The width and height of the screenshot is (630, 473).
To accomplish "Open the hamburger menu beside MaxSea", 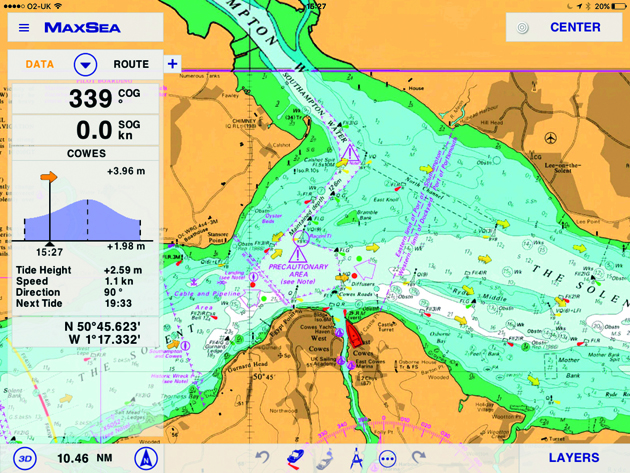I will pos(24,28).
